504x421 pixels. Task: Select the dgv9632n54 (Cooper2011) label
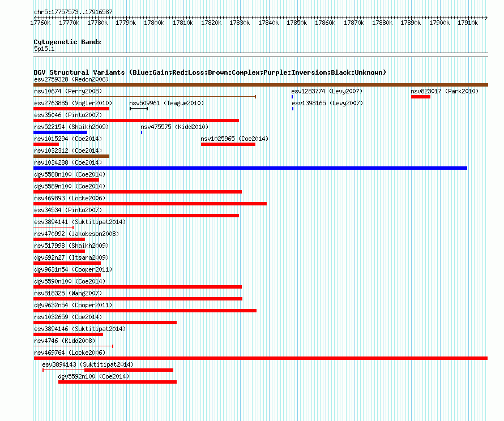[73, 305]
